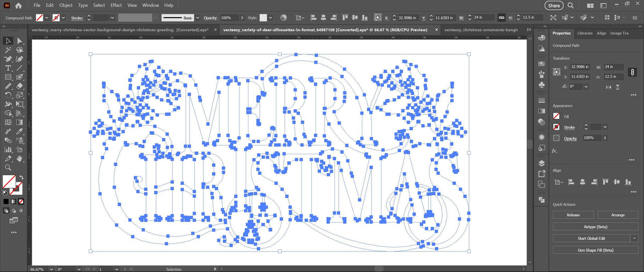Open the Window menu
This screenshot has width=644, height=272.
coord(150,5)
